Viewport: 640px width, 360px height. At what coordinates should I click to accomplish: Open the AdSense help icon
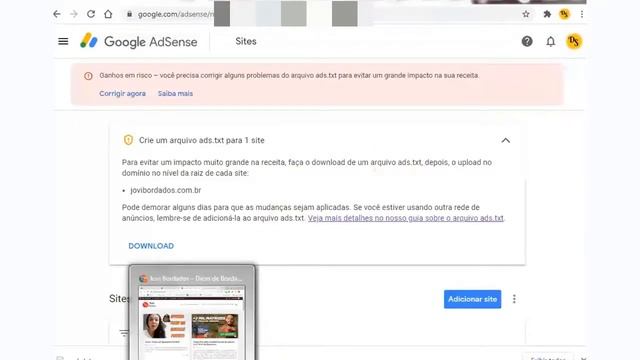pyautogui.click(x=527, y=41)
